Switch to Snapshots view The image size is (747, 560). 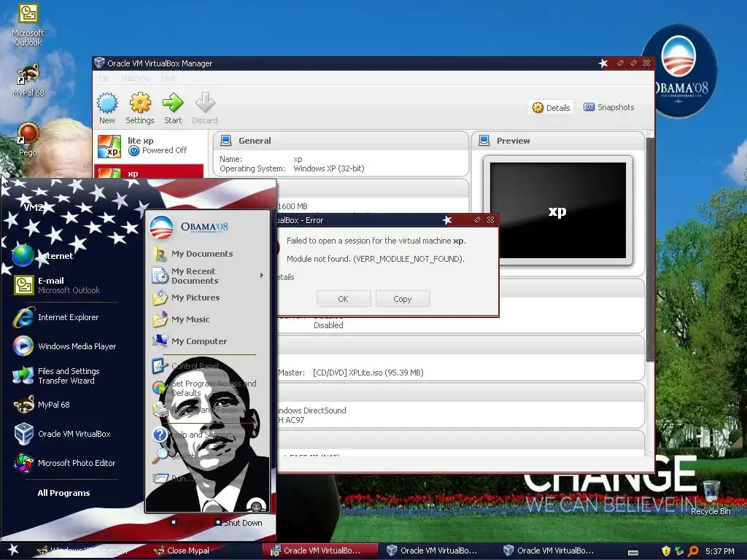pos(609,107)
